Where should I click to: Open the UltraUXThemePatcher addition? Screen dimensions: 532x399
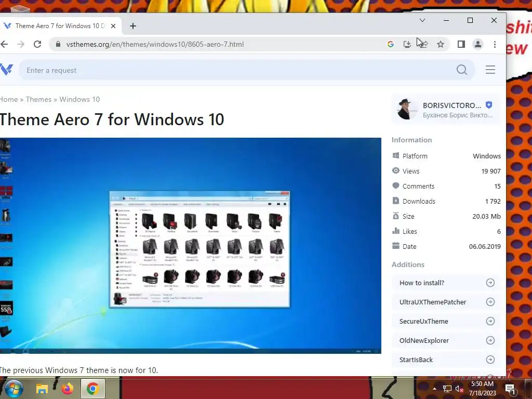[446, 302]
